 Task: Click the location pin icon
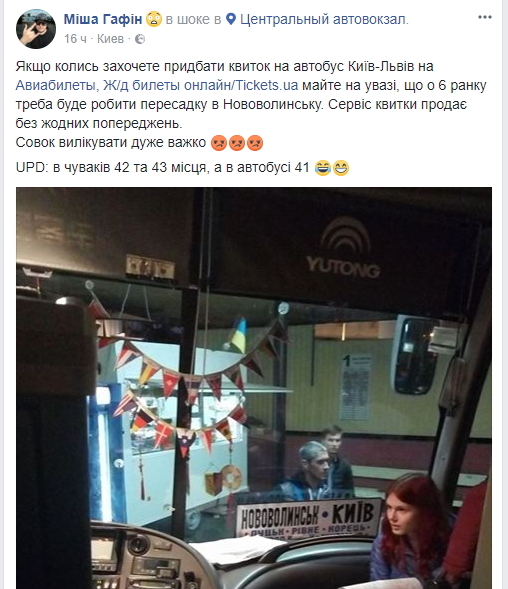[231, 19]
